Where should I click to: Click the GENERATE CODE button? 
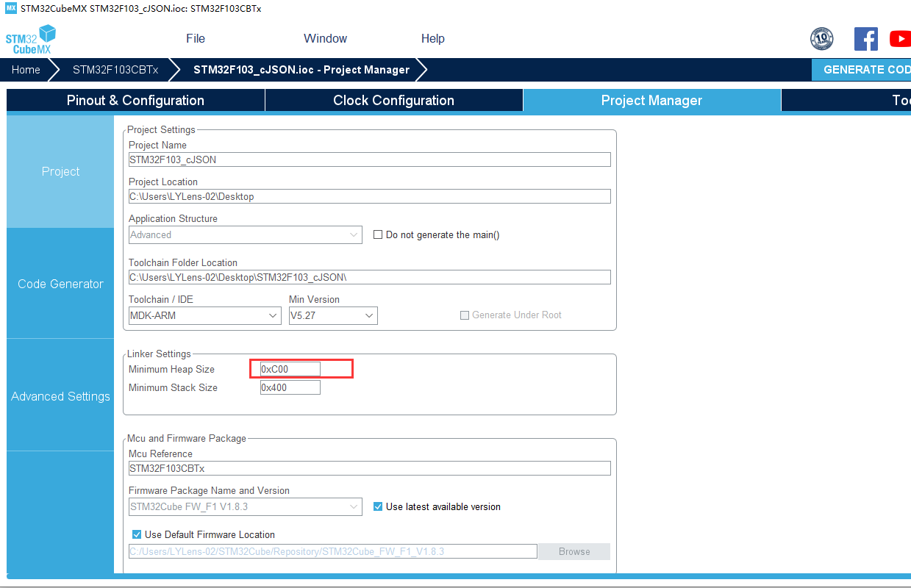coord(862,70)
